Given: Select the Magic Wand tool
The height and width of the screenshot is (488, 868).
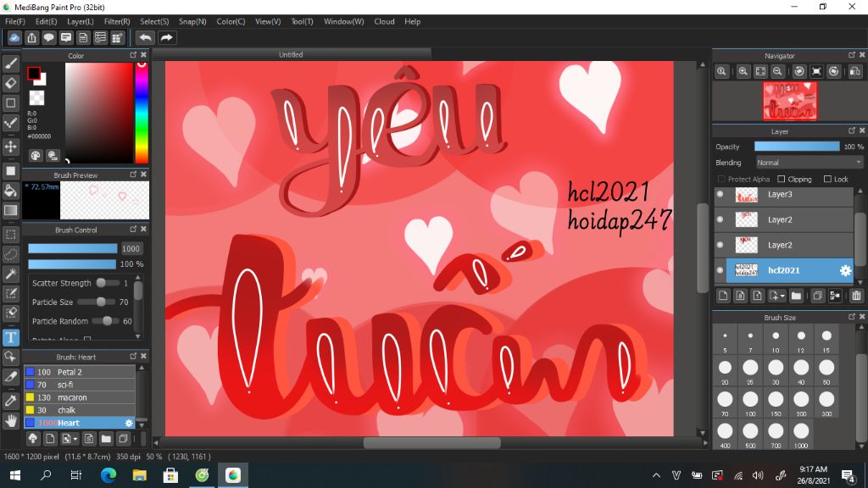Looking at the screenshot, I should tap(10, 274).
